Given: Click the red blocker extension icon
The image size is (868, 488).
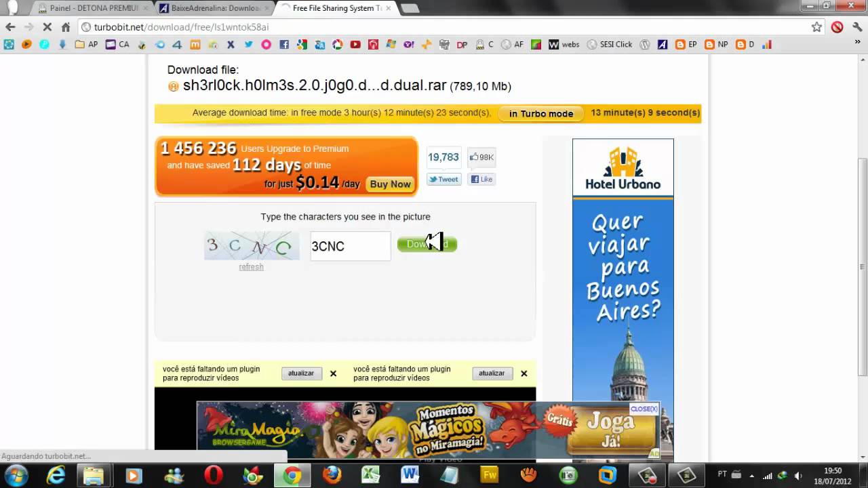Looking at the screenshot, I should tap(837, 27).
